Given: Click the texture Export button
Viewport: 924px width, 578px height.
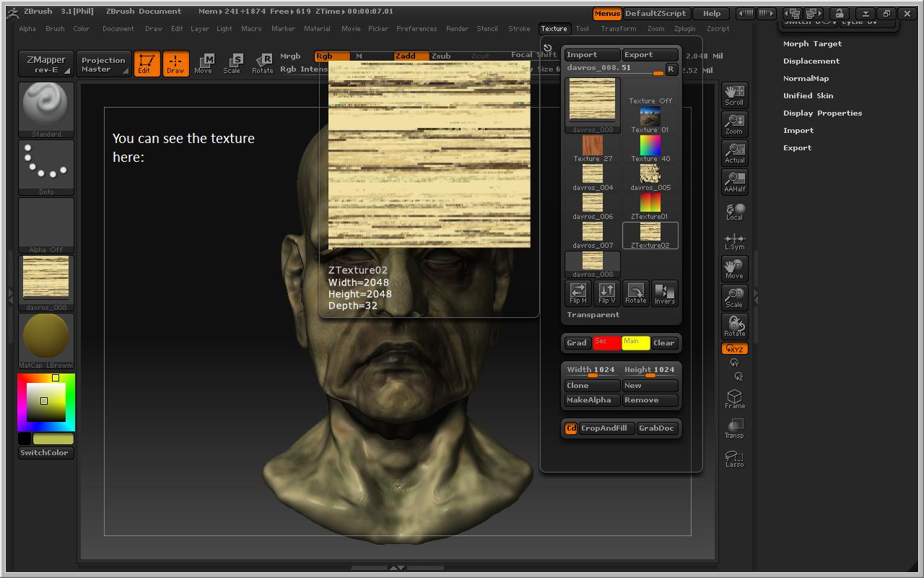Looking at the screenshot, I should pos(650,55).
